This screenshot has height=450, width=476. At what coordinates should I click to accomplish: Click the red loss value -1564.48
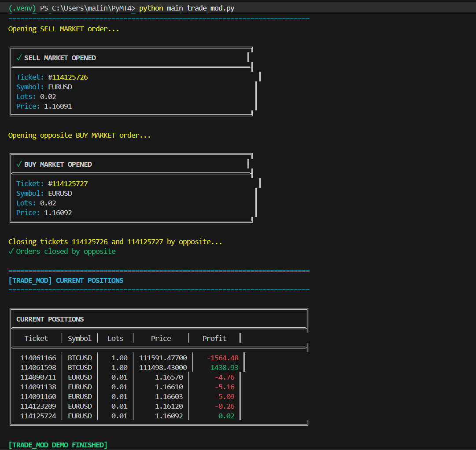pyautogui.click(x=223, y=358)
